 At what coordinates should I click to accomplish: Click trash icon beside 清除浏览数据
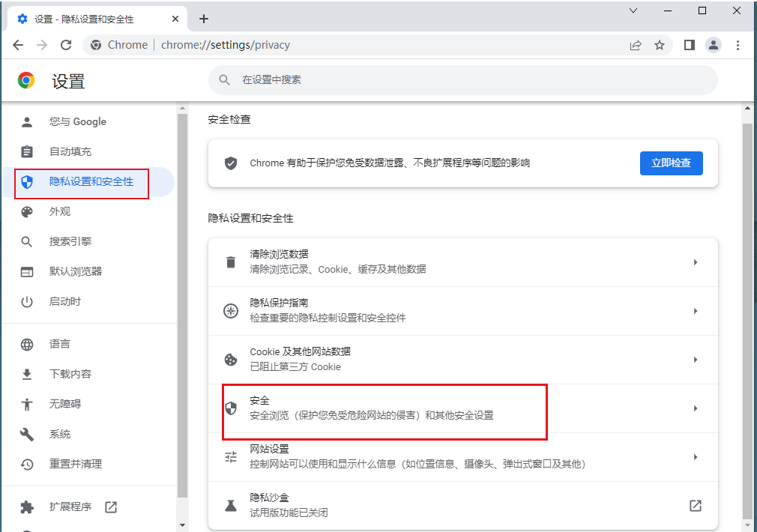231,262
